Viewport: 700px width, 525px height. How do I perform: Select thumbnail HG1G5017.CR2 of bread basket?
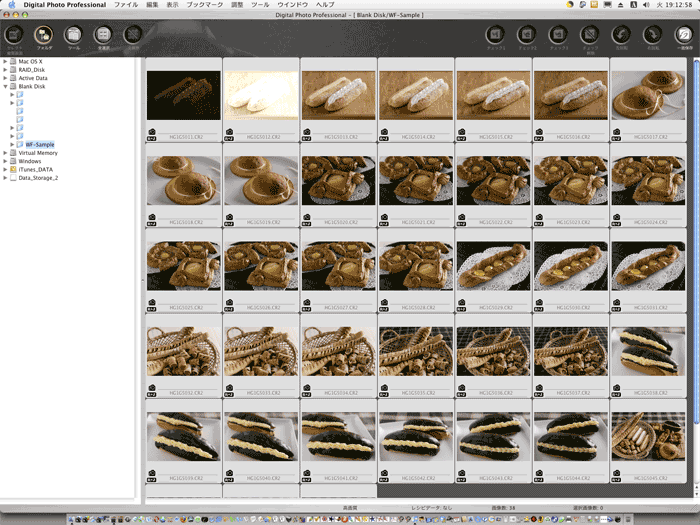click(x=648, y=96)
